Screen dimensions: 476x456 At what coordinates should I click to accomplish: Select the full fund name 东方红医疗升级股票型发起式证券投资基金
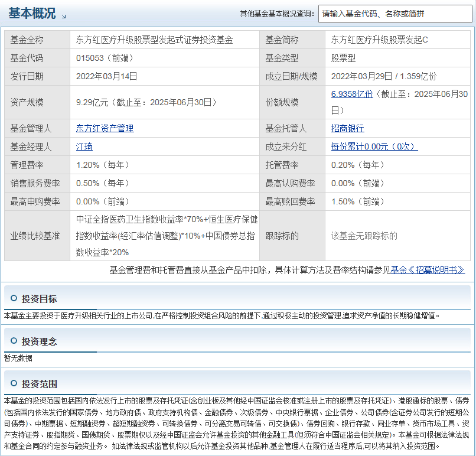(x=154, y=40)
